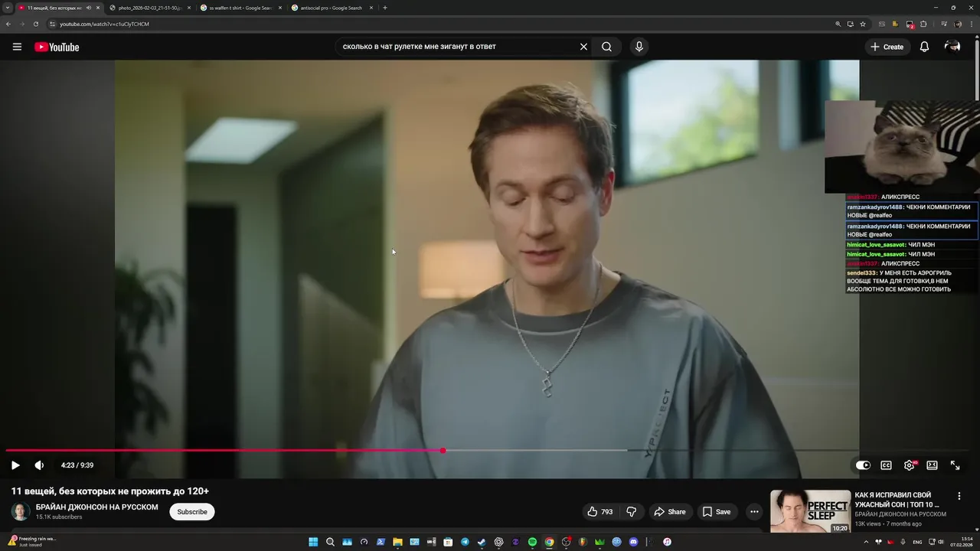Open Spotify from the taskbar

coord(532,542)
